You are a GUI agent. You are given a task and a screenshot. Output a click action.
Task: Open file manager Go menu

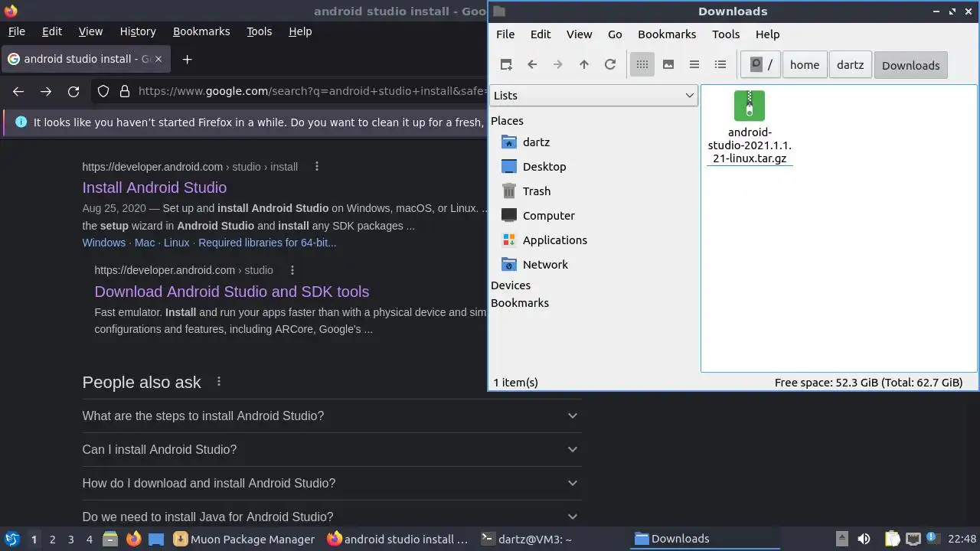[615, 34]
